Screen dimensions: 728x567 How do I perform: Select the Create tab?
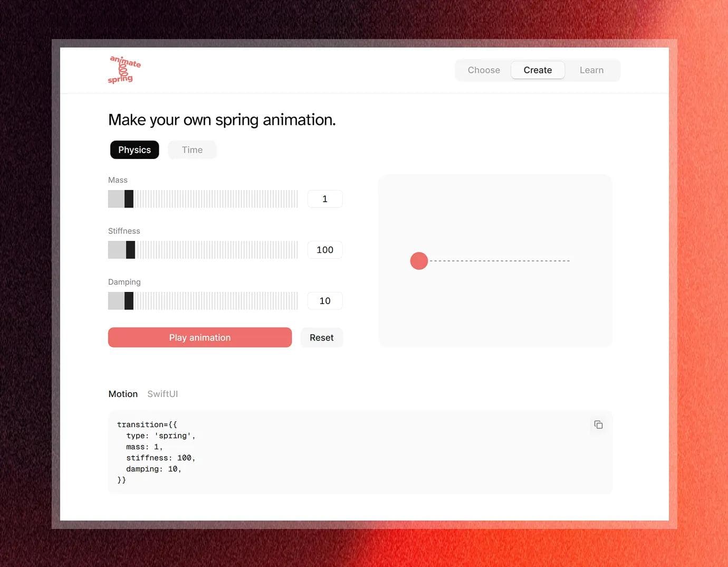click(538, 70)
